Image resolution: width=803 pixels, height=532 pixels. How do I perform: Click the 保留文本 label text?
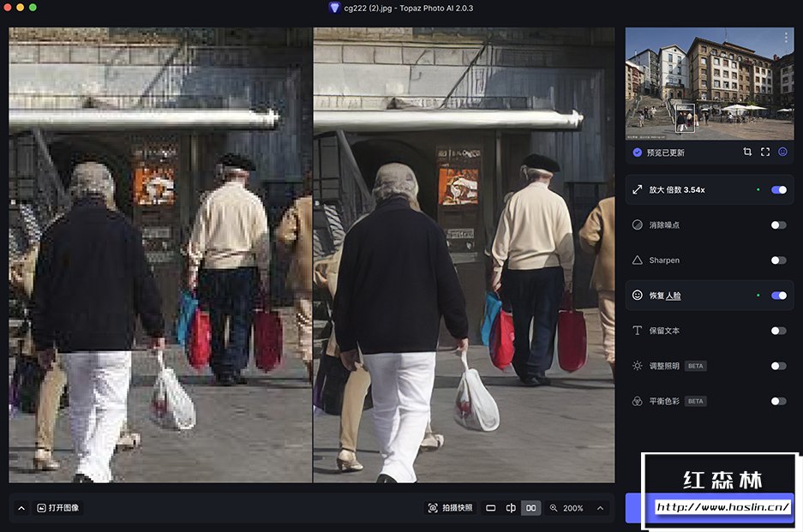664,331
